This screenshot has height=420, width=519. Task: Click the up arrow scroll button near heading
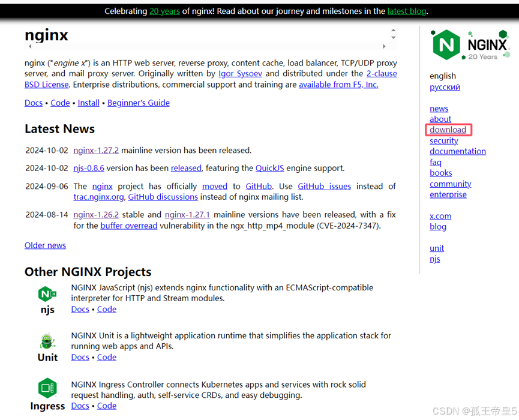[393, 30]
